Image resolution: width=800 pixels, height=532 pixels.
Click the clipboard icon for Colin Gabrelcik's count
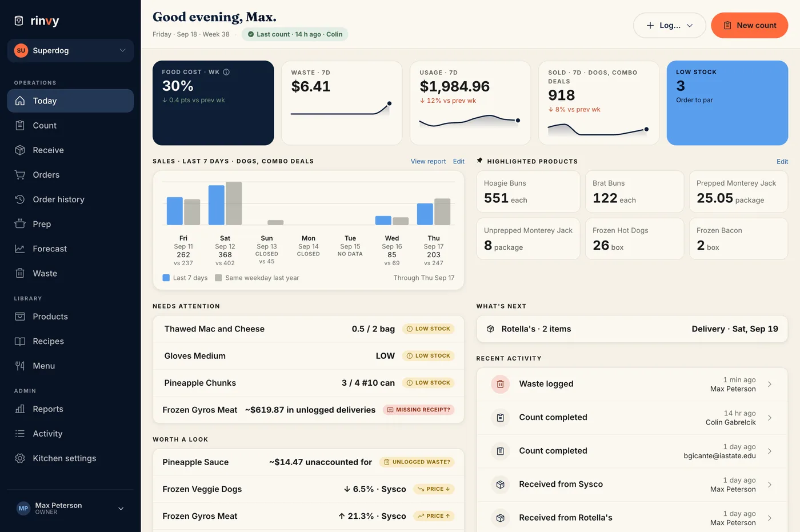500,418
